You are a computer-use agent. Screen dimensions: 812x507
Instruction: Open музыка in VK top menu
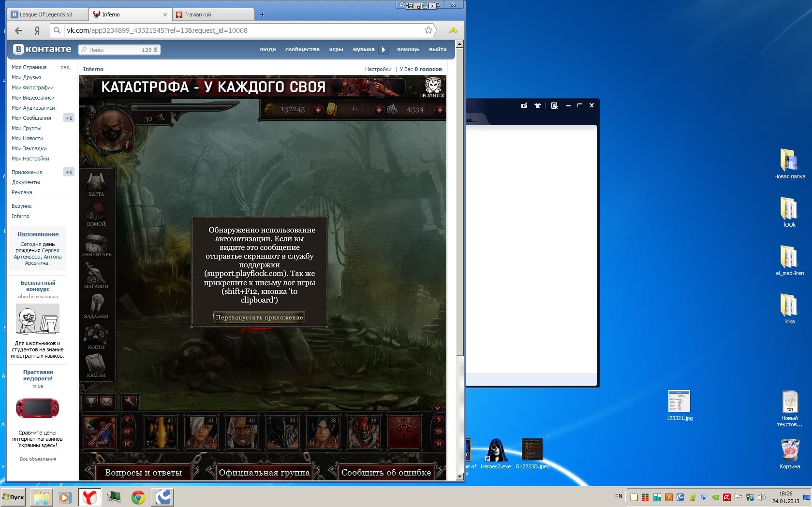(364, 49)
